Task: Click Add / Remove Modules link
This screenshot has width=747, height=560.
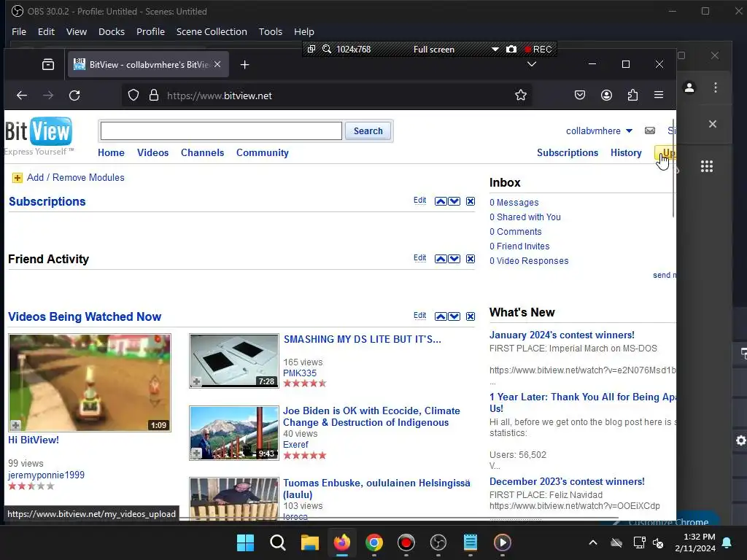Action: [x=75, y=178]
